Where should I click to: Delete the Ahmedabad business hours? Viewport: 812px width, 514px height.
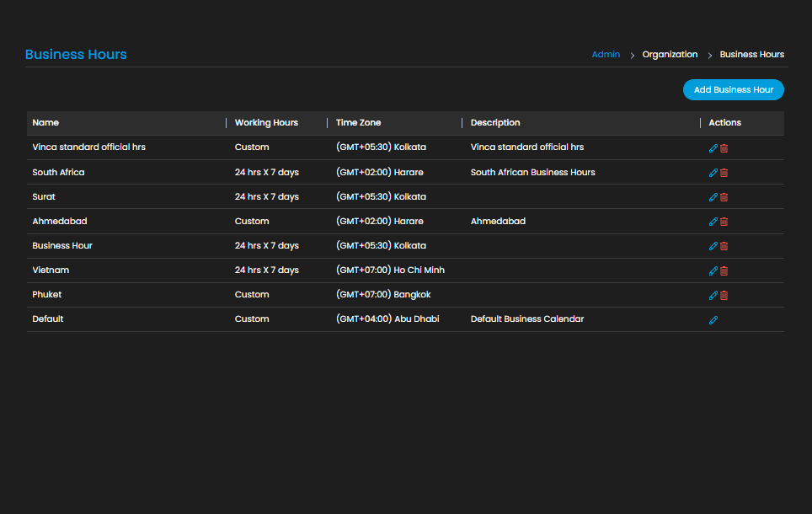724,222
